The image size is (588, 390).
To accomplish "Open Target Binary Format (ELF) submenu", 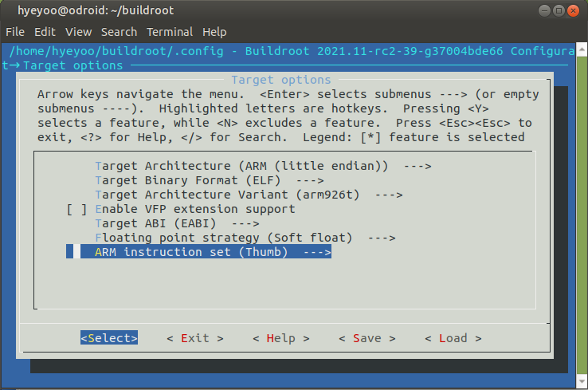I will click(210, 180).
